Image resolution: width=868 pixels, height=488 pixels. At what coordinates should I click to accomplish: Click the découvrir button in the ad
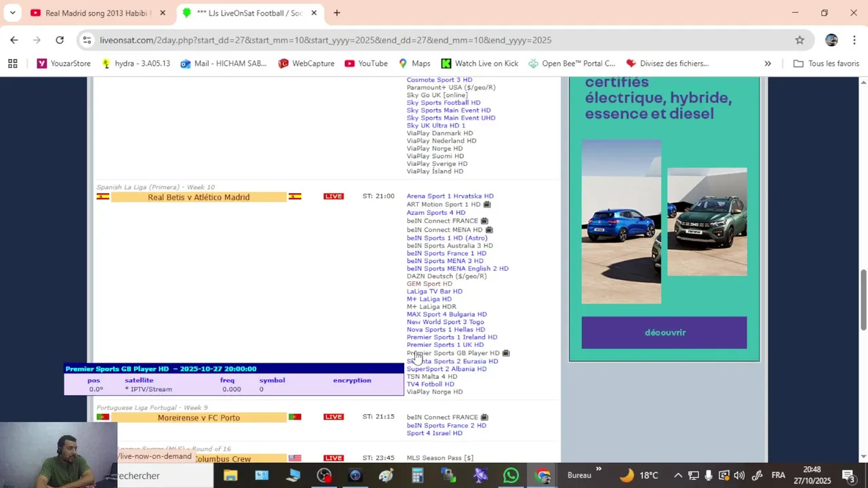(664, 333)
